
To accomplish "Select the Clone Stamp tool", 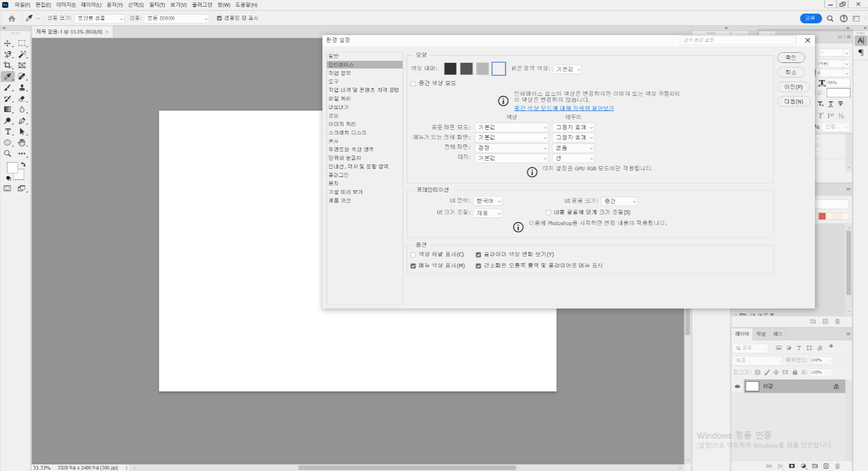I will tap(22, 88).
